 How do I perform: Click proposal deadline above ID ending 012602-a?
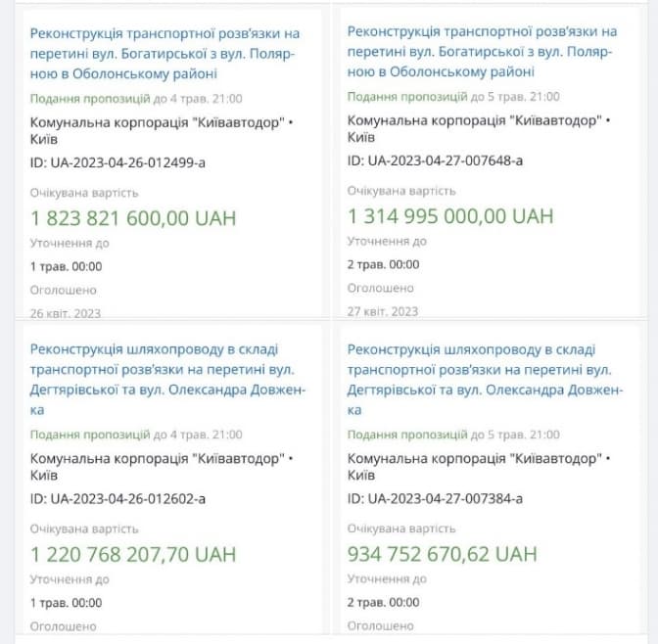point(136,435)
